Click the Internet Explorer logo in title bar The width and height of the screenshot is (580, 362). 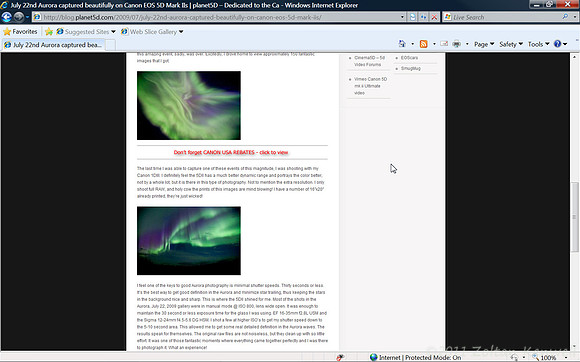coord(4,5)
